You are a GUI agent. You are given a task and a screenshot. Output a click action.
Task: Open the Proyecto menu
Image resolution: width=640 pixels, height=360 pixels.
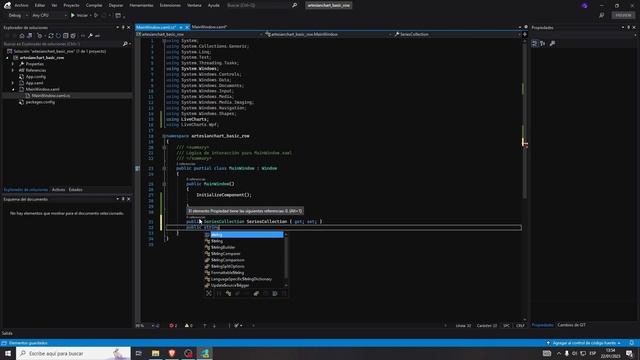[71, 5]
